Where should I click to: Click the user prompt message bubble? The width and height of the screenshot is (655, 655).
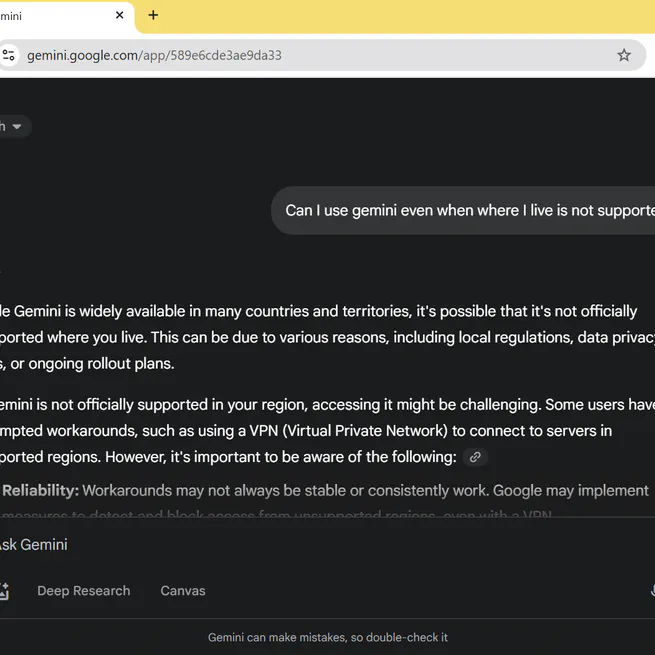tap(463, 211)
